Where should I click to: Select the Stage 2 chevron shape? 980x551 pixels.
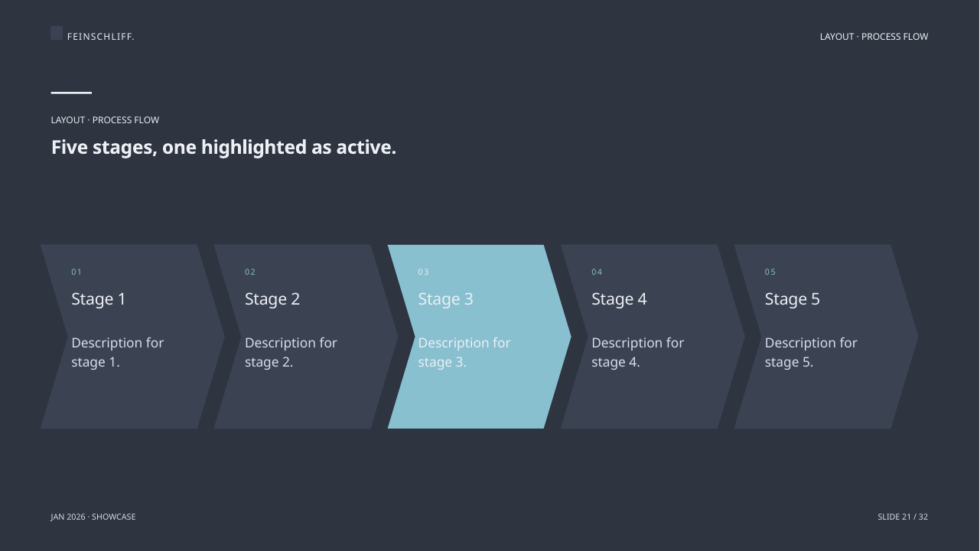306,337
